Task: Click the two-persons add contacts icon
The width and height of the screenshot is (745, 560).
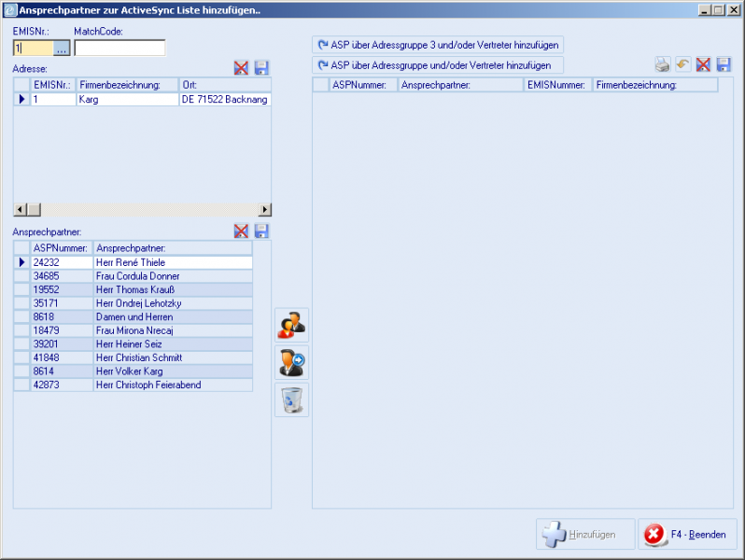Action: [291, 326]
